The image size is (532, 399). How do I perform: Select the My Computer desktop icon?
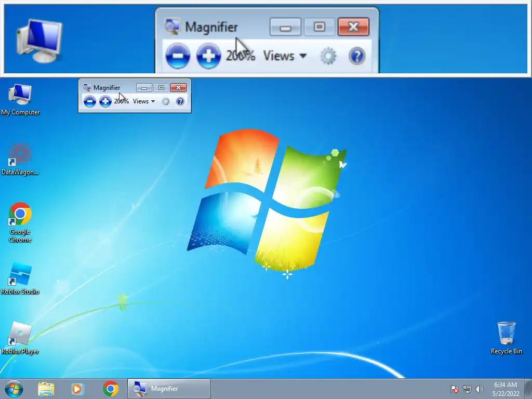tap(20, 100)
